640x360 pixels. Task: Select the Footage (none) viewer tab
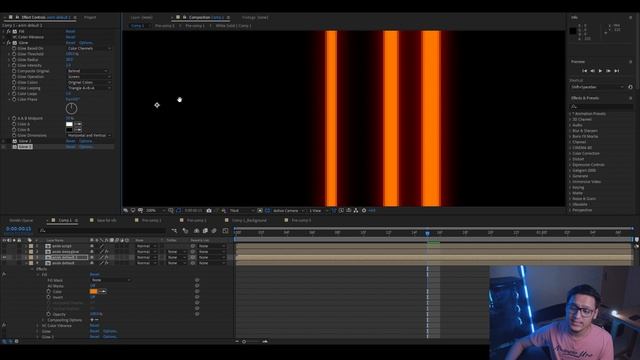tap(255, 18)
